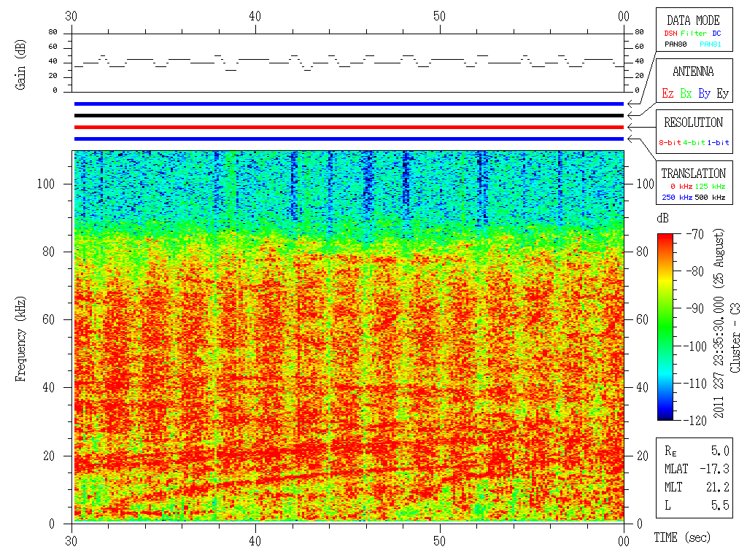Click the PAN80 label
This screenshot has width=747, height=560.
coord(676,44)
